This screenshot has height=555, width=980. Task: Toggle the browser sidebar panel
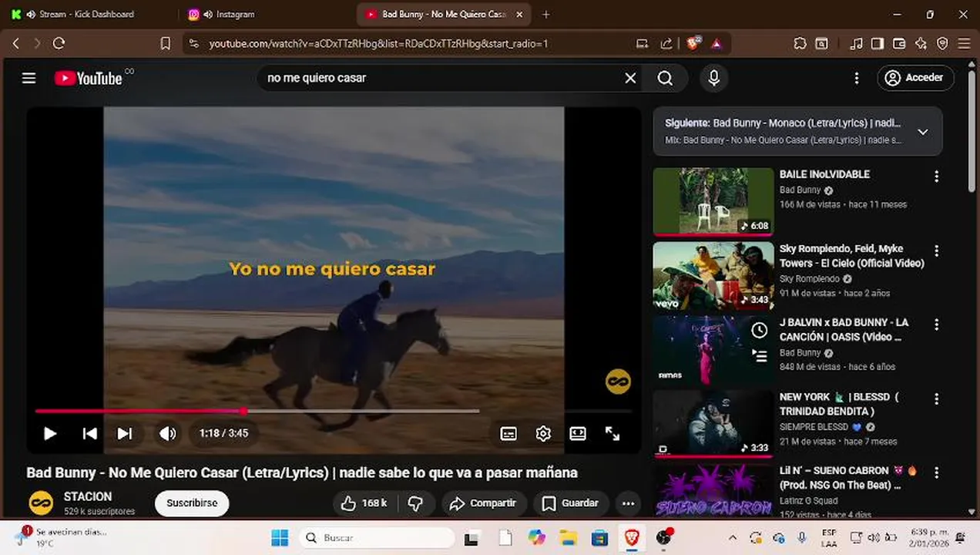[x=877, y=44]
